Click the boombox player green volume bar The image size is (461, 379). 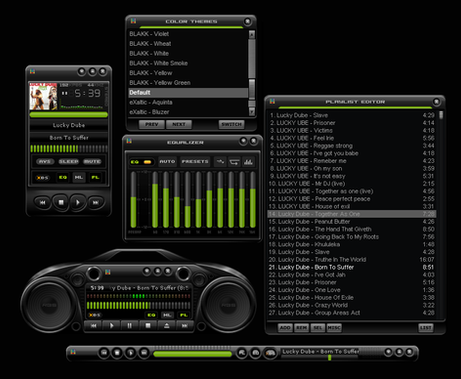(x=139, y=305)
